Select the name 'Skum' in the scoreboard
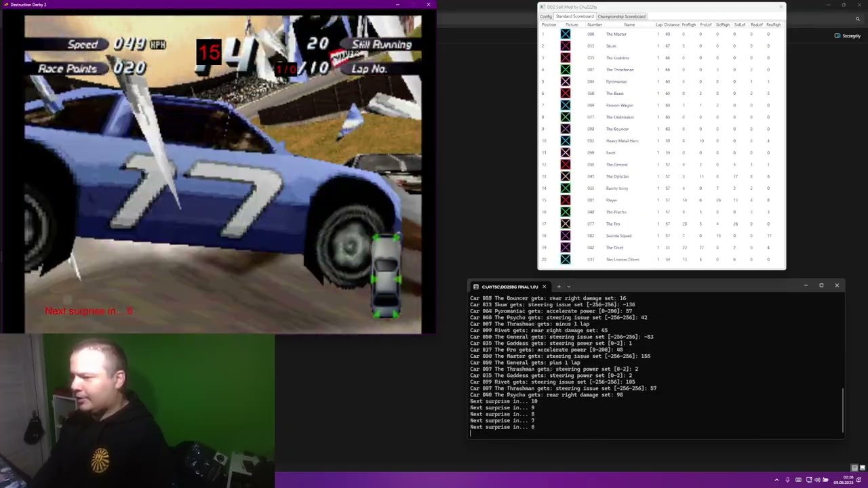Screen dimensions: 868x488 point(611,46)
